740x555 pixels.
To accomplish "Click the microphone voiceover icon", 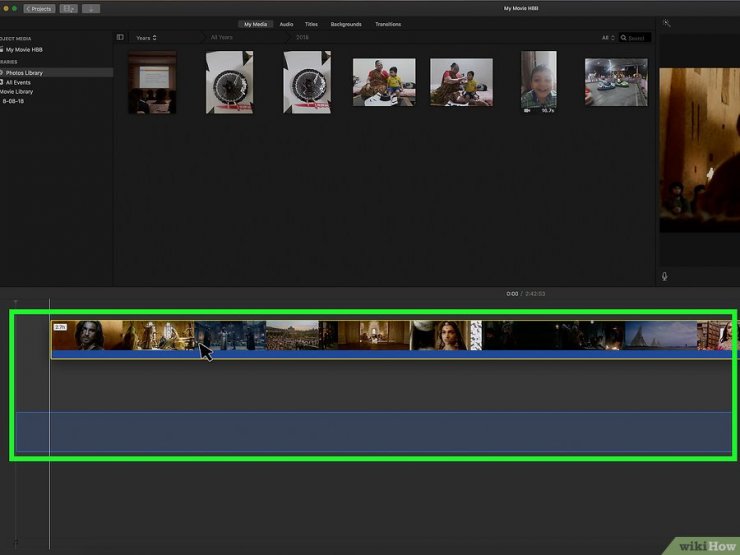I will point(664,277).
